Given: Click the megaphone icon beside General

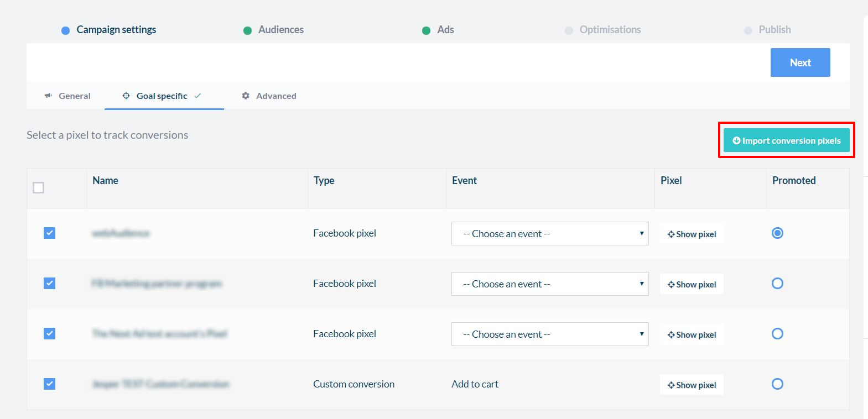Looking at the screenshot, I should point(48,96).
